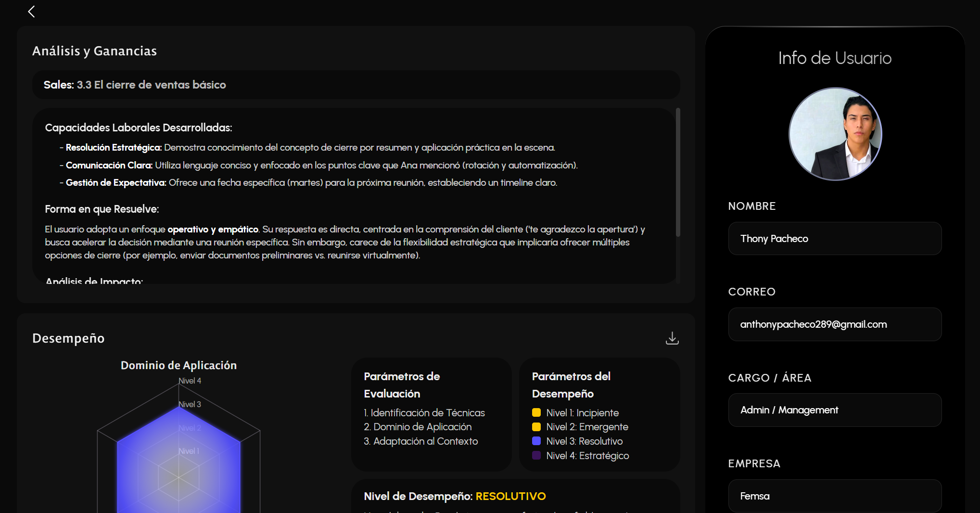Open the Sales 3.3 El cierre de ventas header
The height and width of the screenshot is (513, 980).
pos(135,85)
